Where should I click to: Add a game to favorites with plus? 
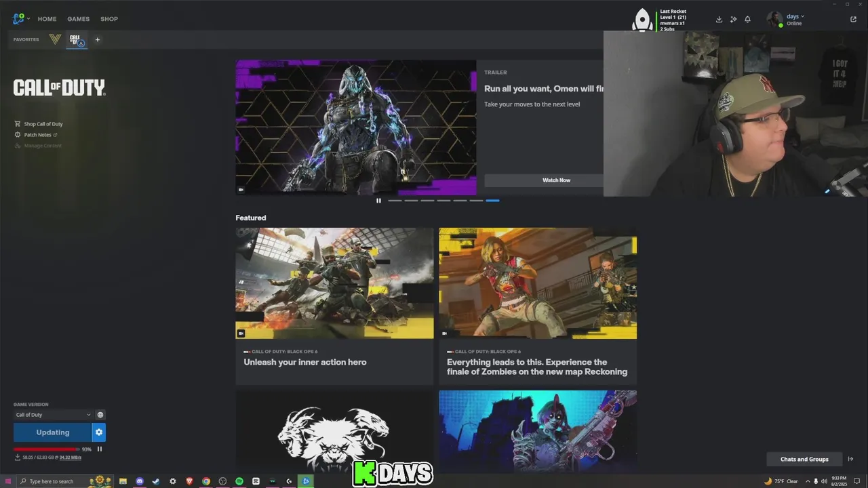97,39
